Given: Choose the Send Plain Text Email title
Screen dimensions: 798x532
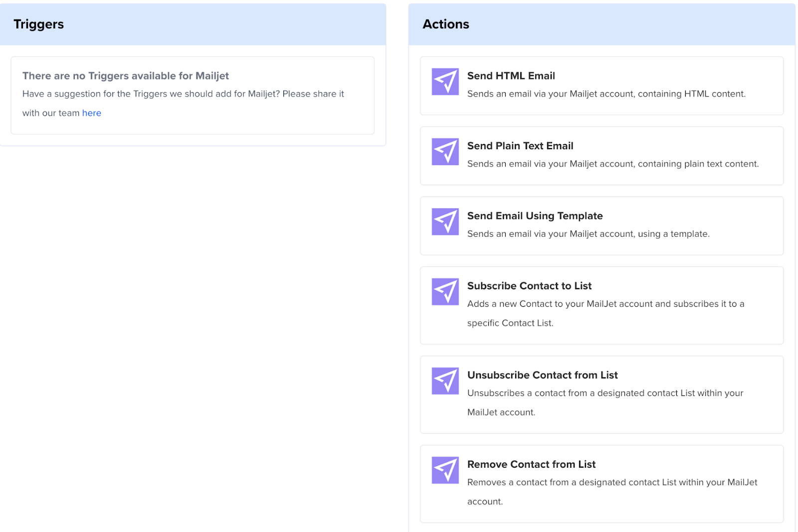Looking at the screenshot, I should pyautogui.click(x=520, y=146).
